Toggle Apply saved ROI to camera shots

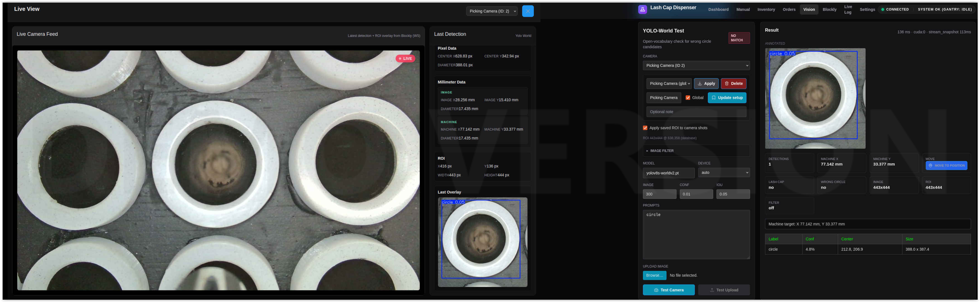pos(645,128)
